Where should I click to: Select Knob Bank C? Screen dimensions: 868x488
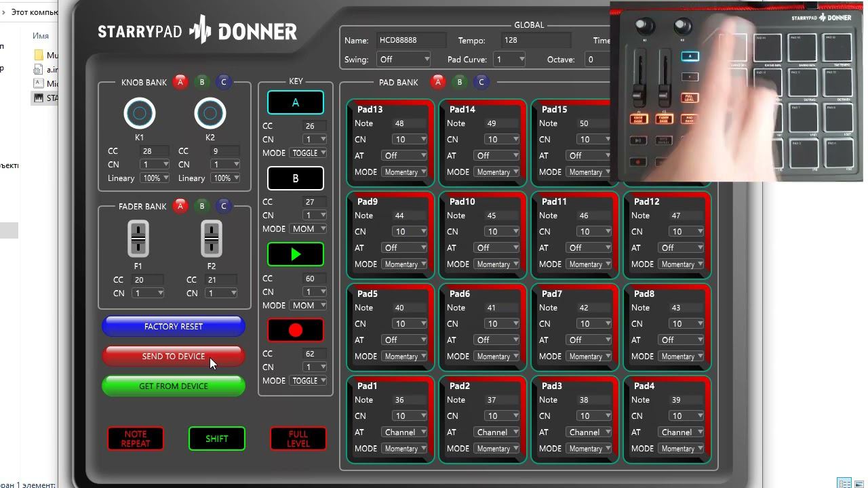[x=224, y=82]
